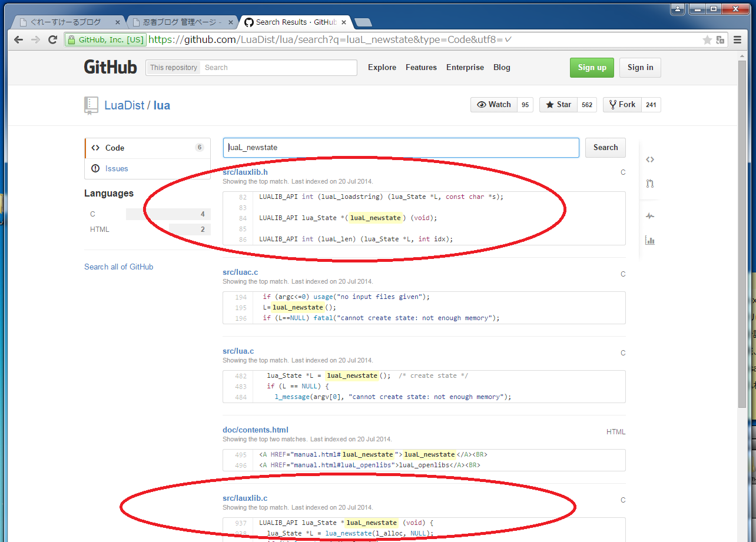
Task: Click the Sign in button
Action: click(640, 67)
